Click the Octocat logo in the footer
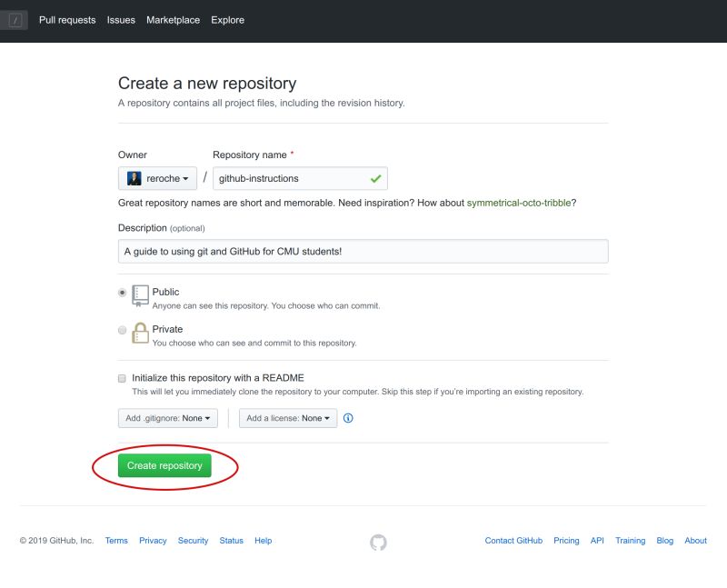Image resolution: width=727 pixels, height=588 pixels. [x=378, y=541]
